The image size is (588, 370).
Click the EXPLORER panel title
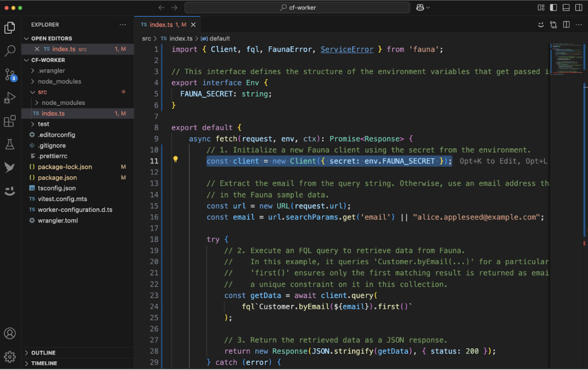(45, 25)
